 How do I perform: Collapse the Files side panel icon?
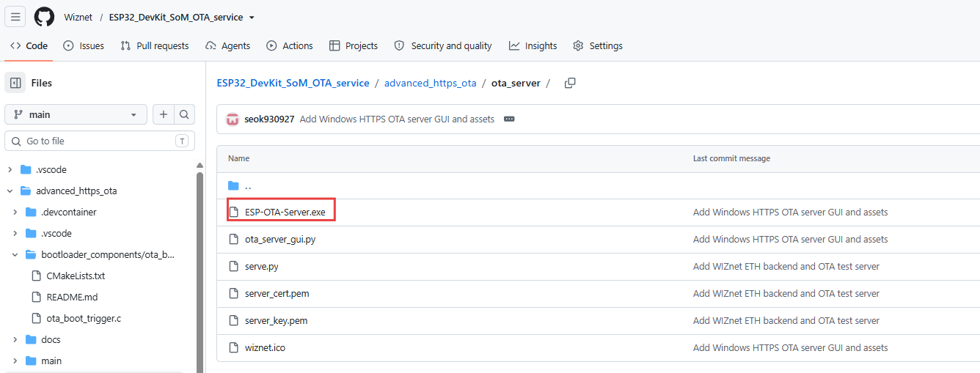coord(15,83)
